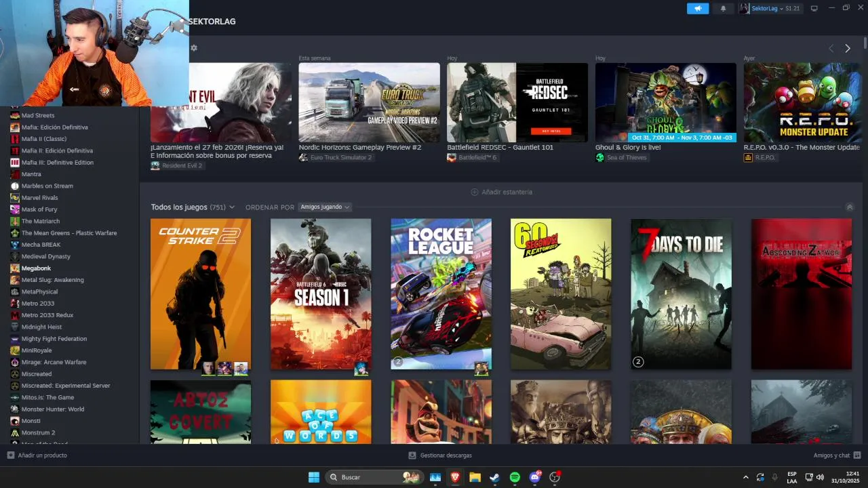Open the Absconding Zatwor cover
The image size is (868, 488).
pyautogui.click(x=802, y=293)
